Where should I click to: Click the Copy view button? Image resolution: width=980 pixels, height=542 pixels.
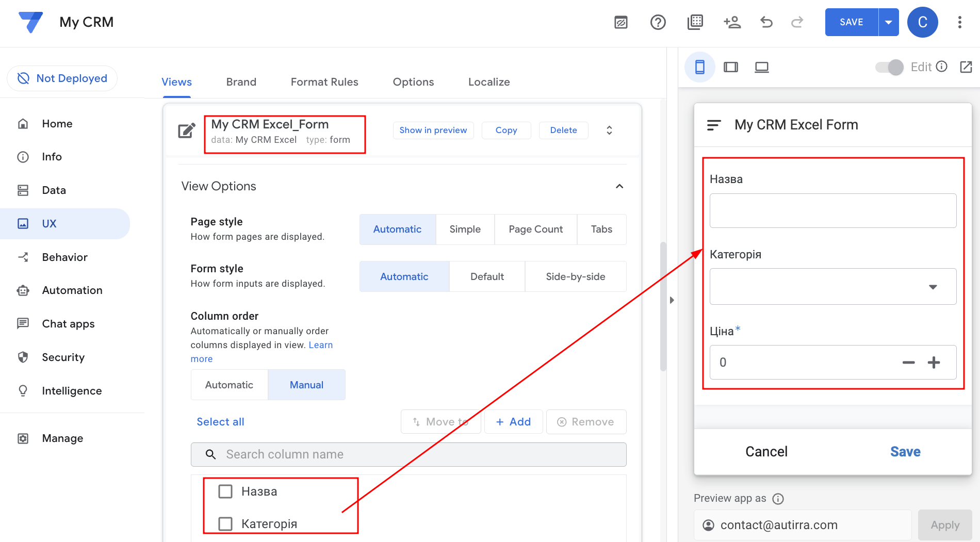point(506,130)
